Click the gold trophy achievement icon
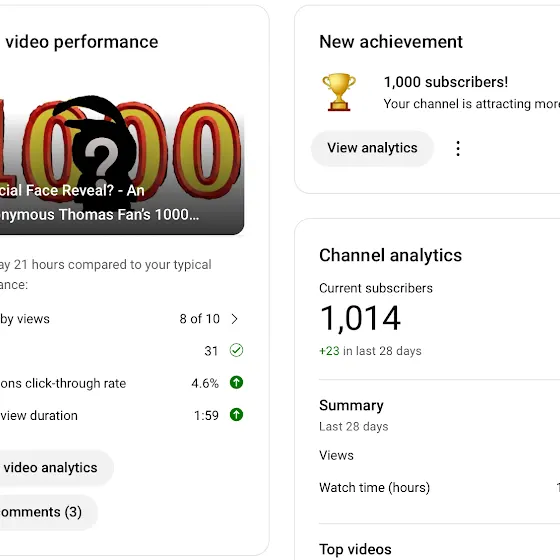Image resolution: width=560 pixels, height=560 pixels. coord(339,92)
